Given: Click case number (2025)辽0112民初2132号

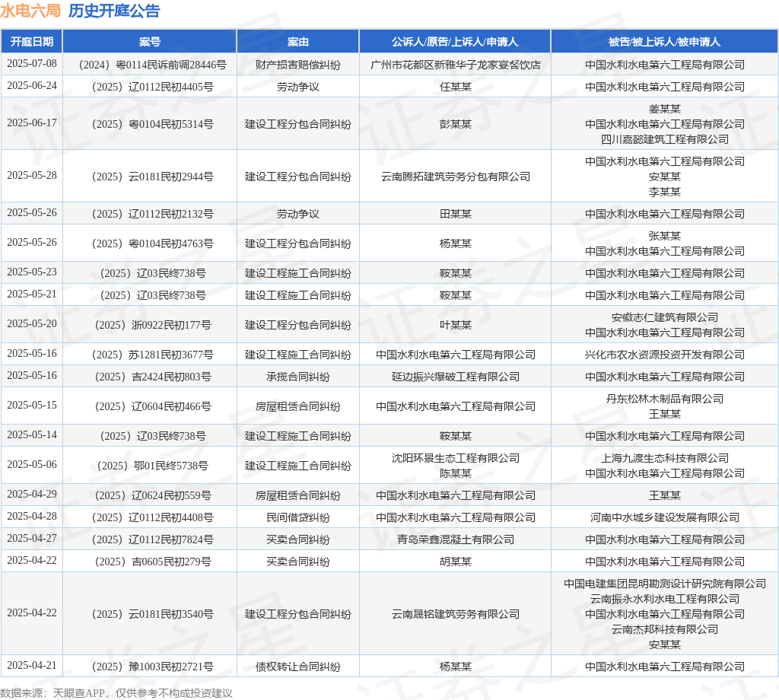Looking at the screenshot, I should click(x=150, y=214).
